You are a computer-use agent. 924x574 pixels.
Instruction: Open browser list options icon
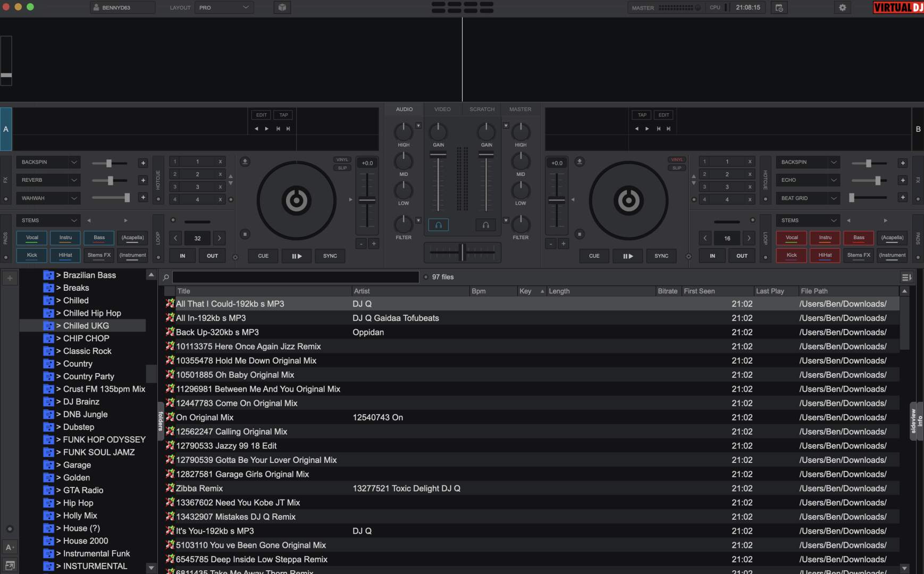(906, 277)
